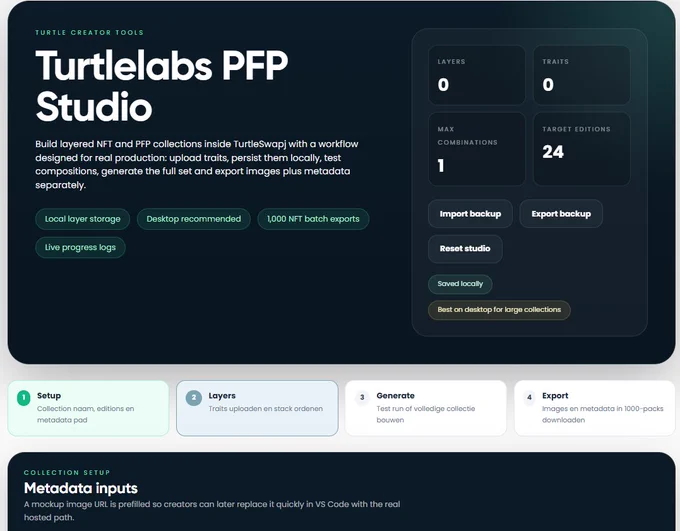Click the Max Combinations stat card
Screen dimensions: 680x531
[477, 149]
